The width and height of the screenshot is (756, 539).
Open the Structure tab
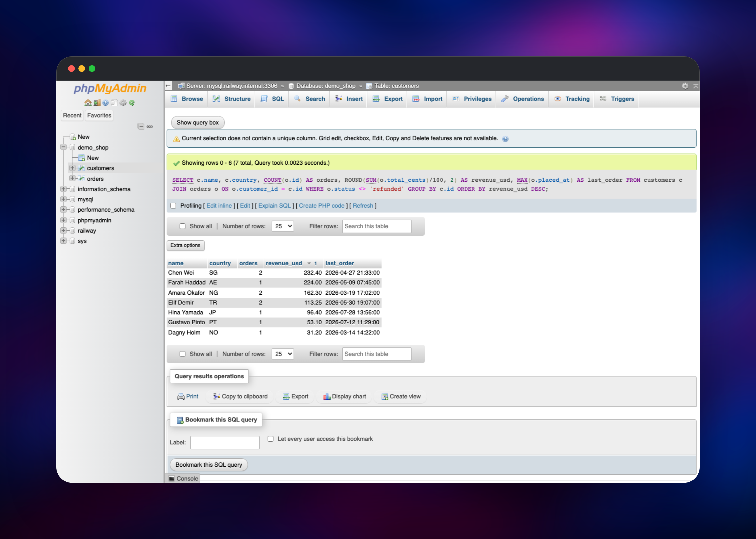232,99
